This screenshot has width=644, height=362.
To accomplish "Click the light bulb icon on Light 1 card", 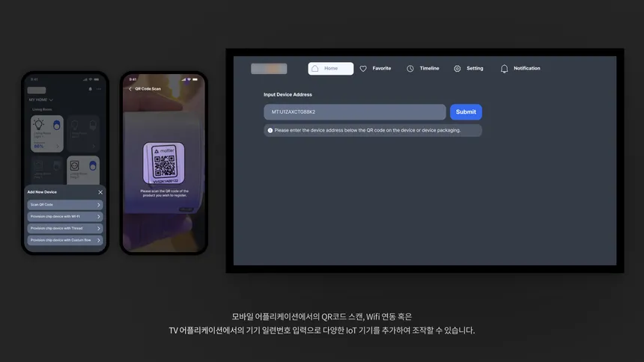I will pos(39,124).
